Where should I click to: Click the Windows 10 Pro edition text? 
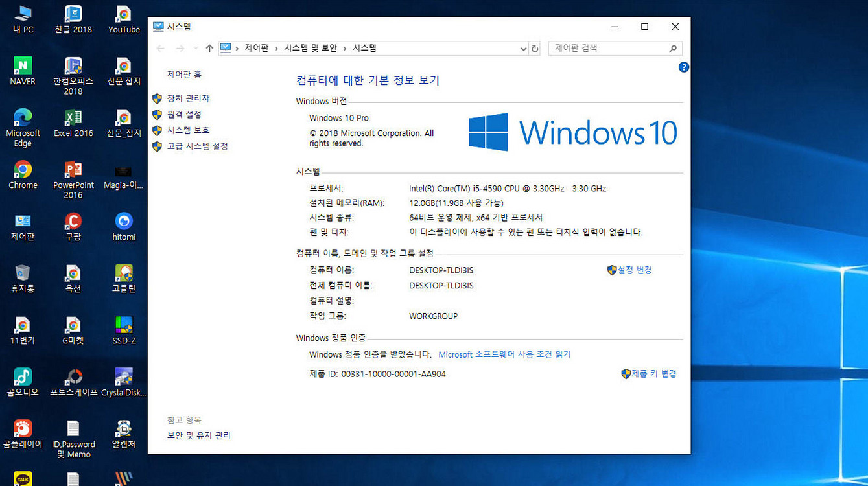[339, 118]
